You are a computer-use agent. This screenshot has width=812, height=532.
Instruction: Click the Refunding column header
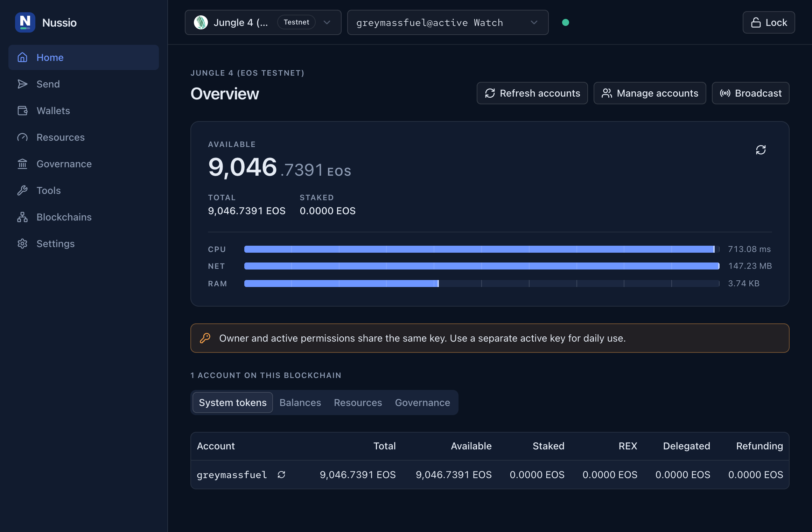[x=759, y=446]
